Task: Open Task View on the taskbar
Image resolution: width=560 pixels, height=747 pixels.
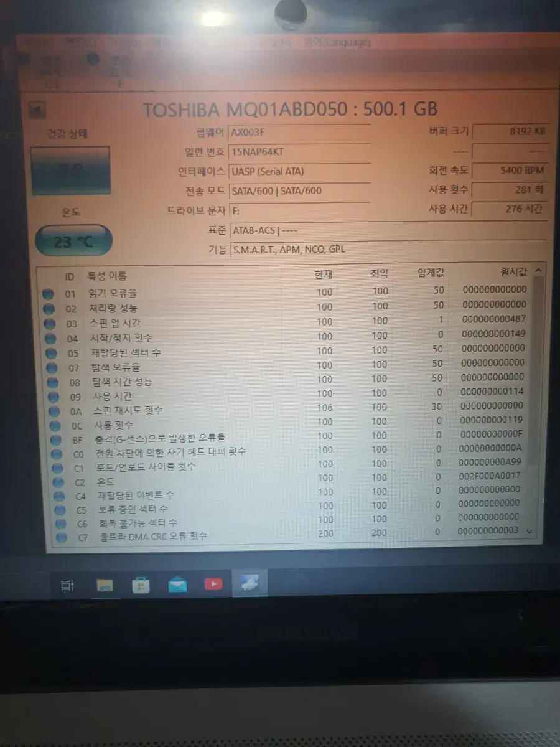Action: (x=67, y=585)
